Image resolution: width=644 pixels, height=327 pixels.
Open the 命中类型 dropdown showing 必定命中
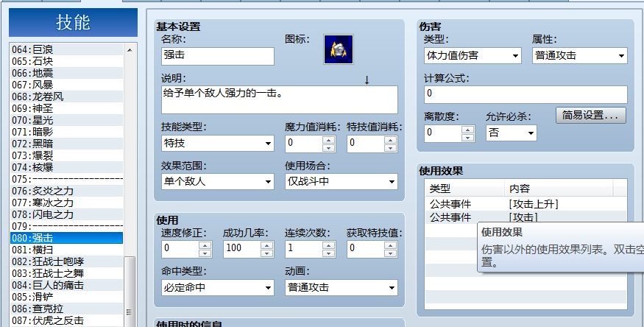tap(218, 287)
